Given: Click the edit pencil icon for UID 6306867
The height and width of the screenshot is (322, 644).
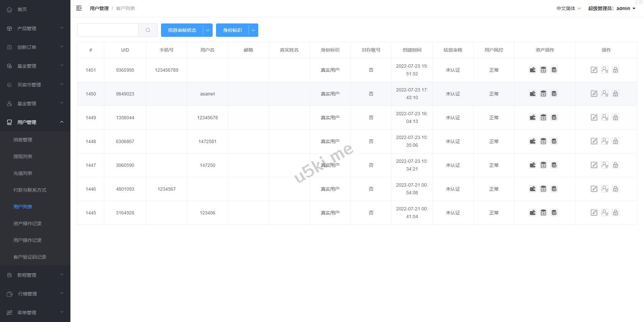Looking at the screenshot, I should coord(594,141).
